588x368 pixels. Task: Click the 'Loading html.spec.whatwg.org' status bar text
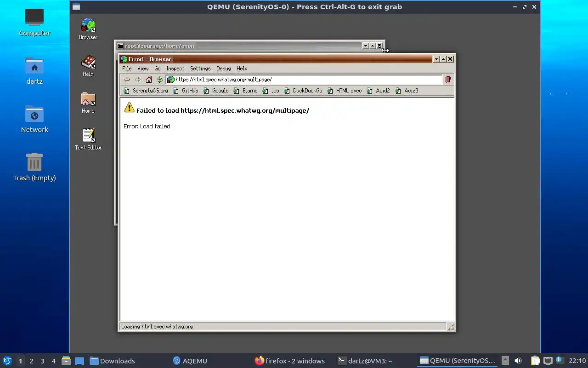coord(157,327)
